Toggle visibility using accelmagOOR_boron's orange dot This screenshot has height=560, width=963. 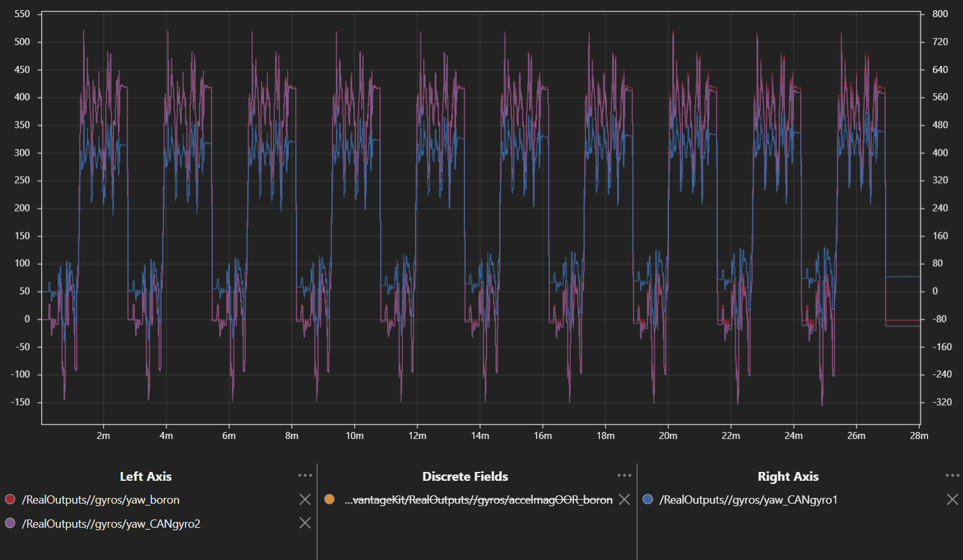329,499
